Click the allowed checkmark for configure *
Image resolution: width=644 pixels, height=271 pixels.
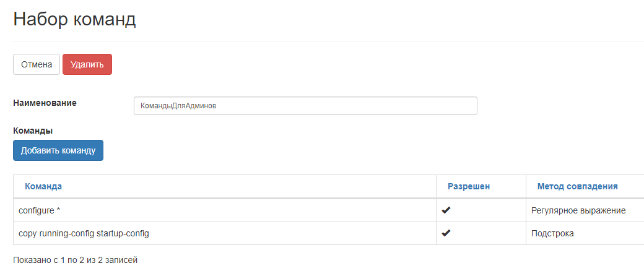pos(446,210)
